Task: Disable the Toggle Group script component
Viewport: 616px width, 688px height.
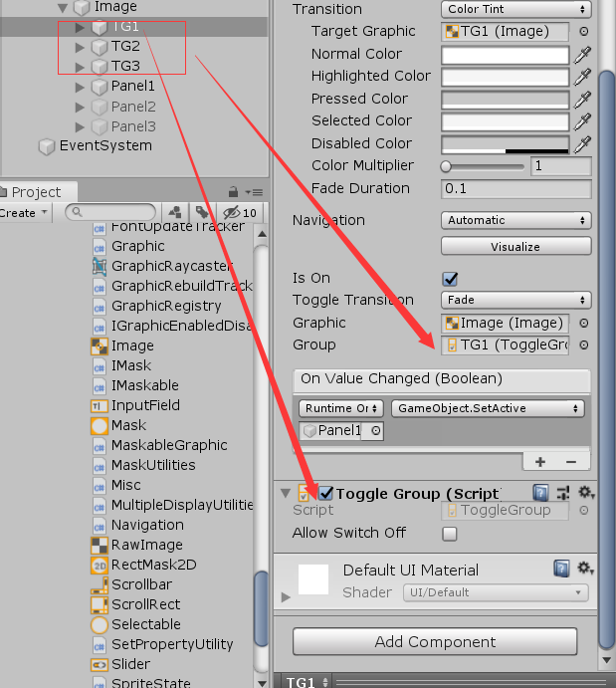Action: (x=325, y=493)
